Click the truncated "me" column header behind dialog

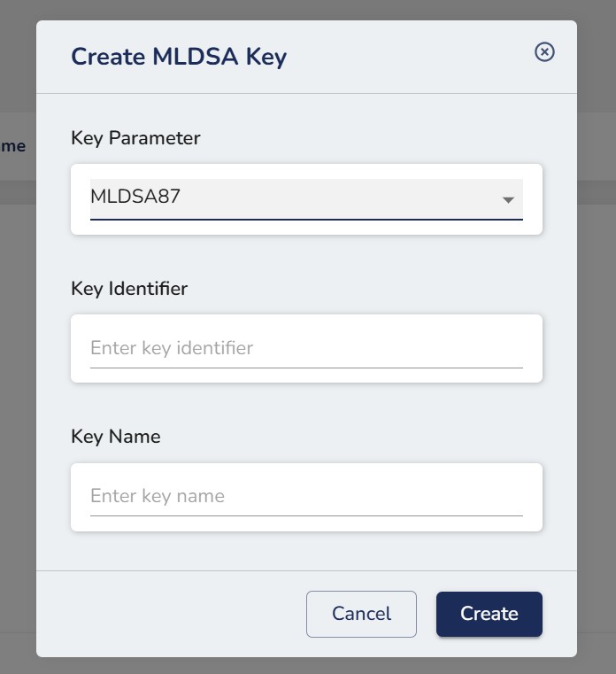(x=13, y=146)
